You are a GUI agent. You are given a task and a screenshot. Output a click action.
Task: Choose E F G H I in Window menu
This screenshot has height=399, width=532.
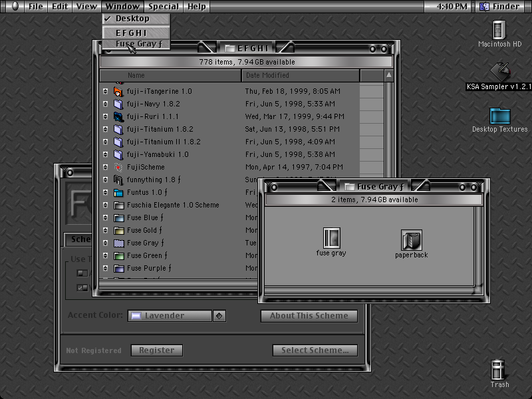click(x=136, y=33)
